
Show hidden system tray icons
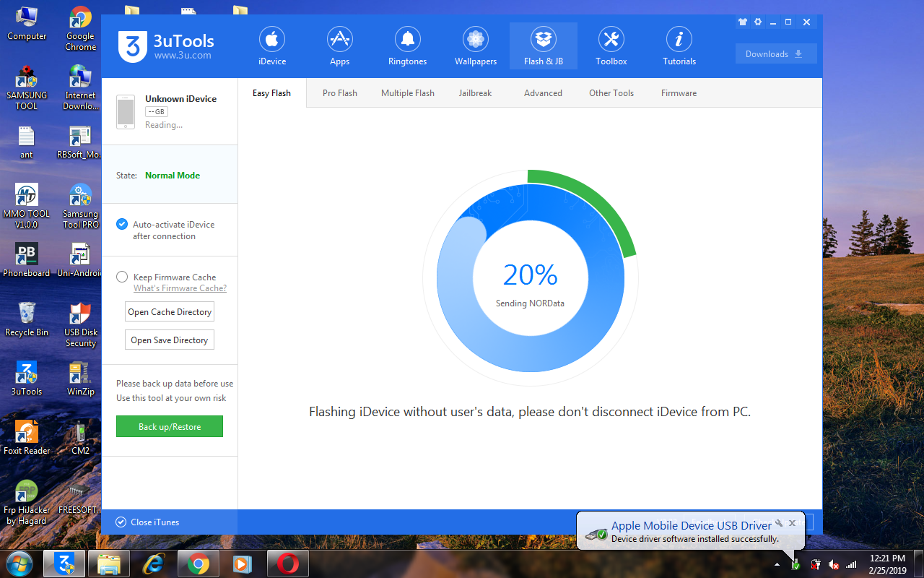pyautogui.click(x=777, y=564)
